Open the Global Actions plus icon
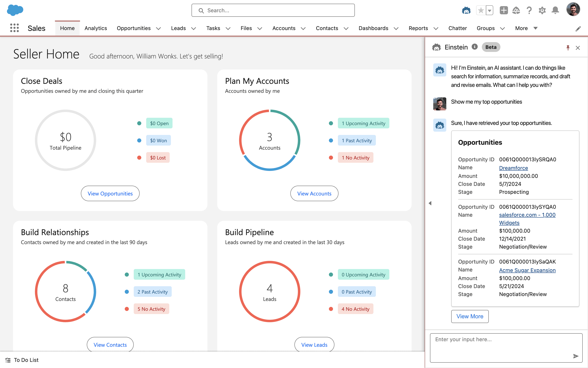The width and height of the screenshot is (588, 368). click(x=504, y=10)
